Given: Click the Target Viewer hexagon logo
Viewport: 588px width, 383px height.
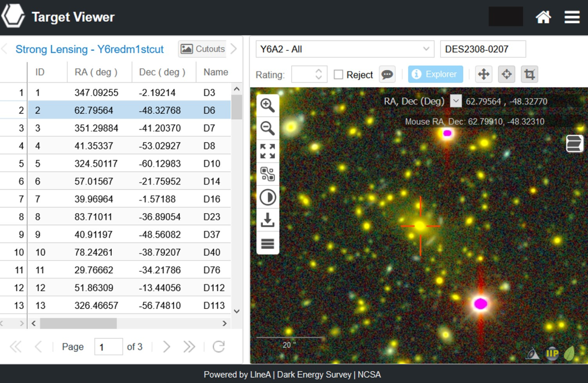Looking at the screenshot, I should tap(13, 16).
